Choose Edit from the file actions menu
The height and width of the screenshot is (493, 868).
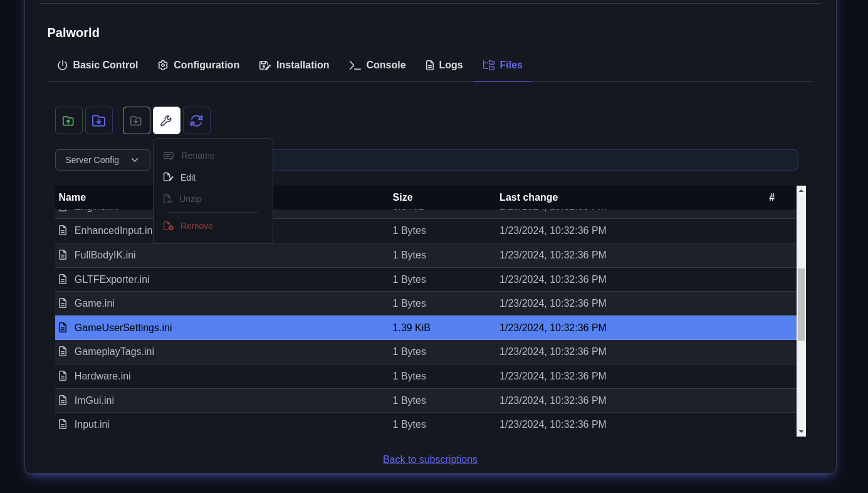coord(213,178)
